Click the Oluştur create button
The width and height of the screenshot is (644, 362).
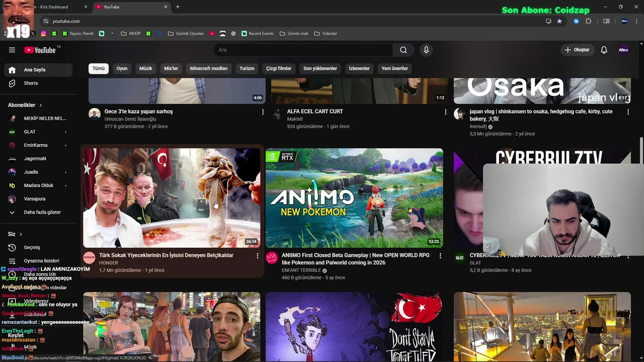pos(577,50)
